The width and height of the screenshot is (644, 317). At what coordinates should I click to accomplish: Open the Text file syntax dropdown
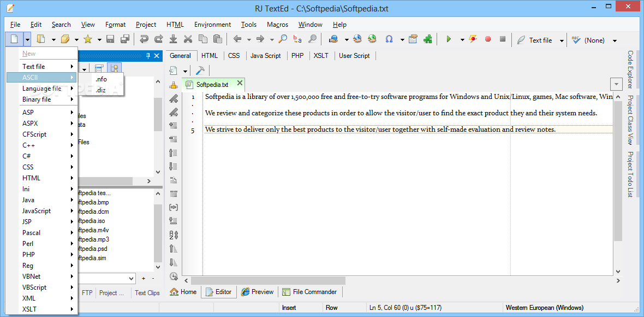point(562,40)
